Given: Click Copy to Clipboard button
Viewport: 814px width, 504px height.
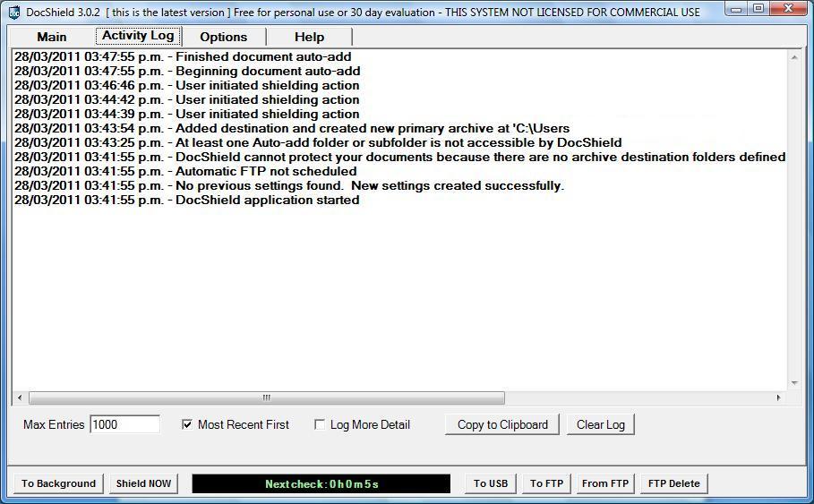Looking at the screenshot, I should [x=502, y=424].
